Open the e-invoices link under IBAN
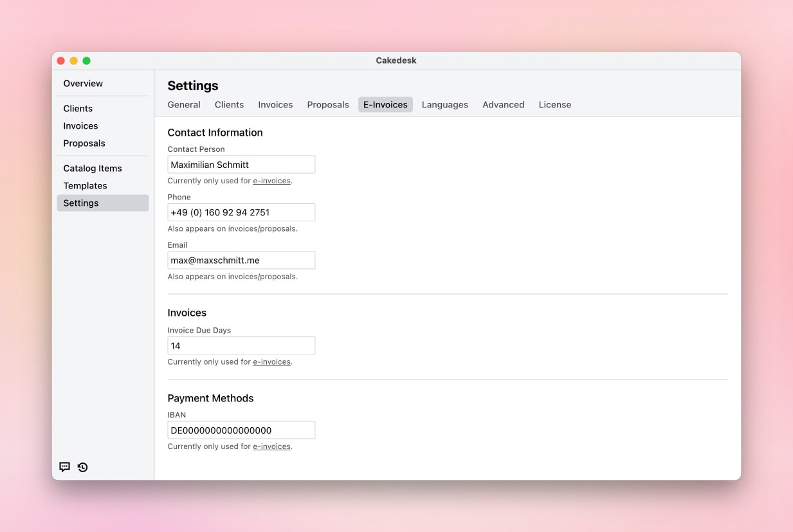 coord(271,446)
